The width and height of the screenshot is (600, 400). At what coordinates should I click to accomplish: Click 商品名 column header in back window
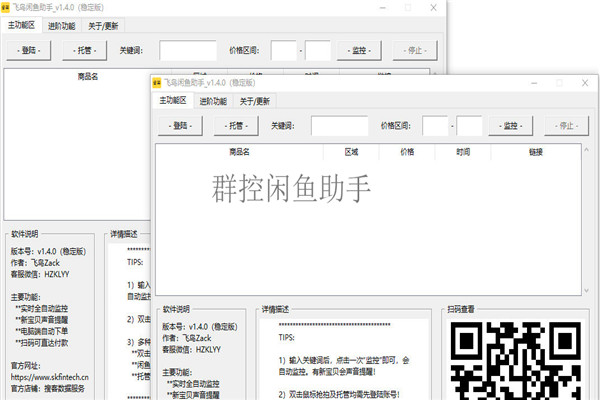tap(88, 76)
